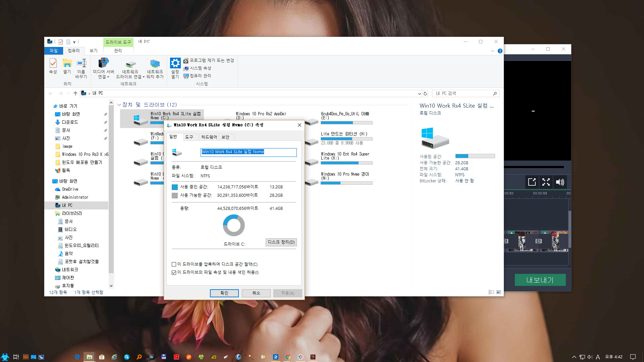Click the 확인 button
The image size is (644, 362).
click(x=224, y=293)
